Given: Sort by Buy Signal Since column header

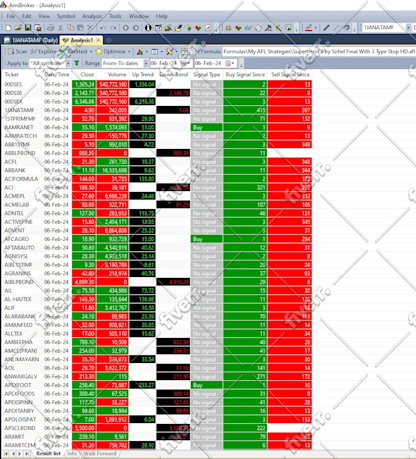Looking at the screenshot, I should coord(245,74).
